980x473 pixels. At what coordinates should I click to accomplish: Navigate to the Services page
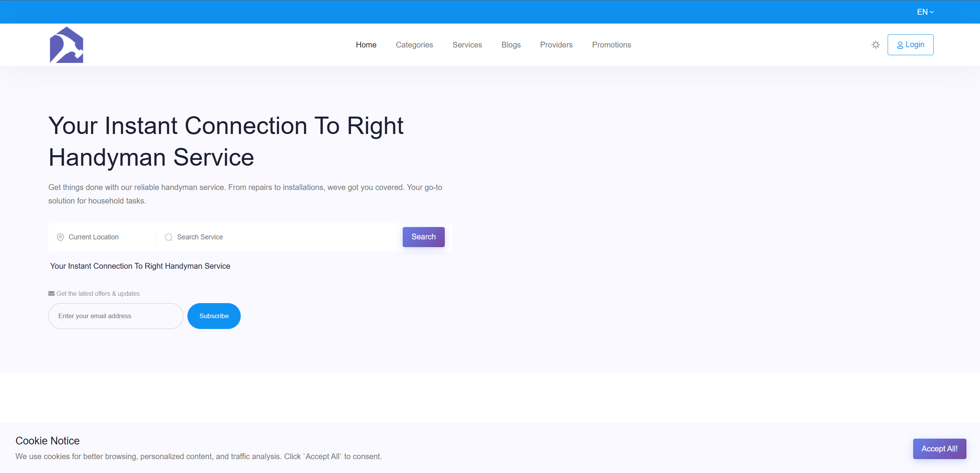pyautogui.click(x=467, y=45)
